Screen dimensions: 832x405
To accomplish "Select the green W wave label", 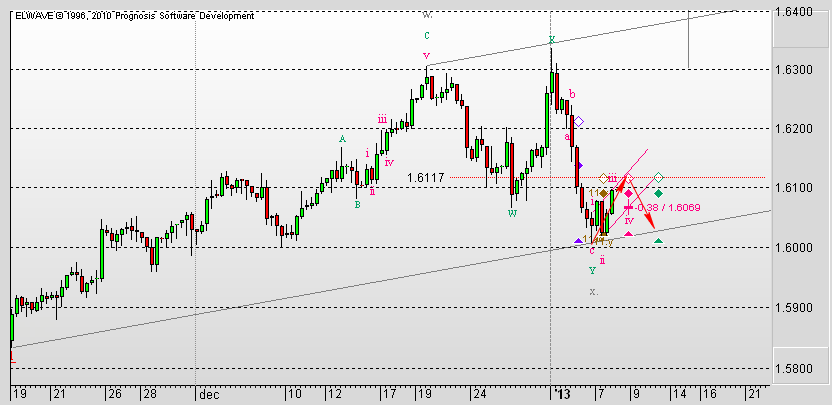I will tap(512, 213).
